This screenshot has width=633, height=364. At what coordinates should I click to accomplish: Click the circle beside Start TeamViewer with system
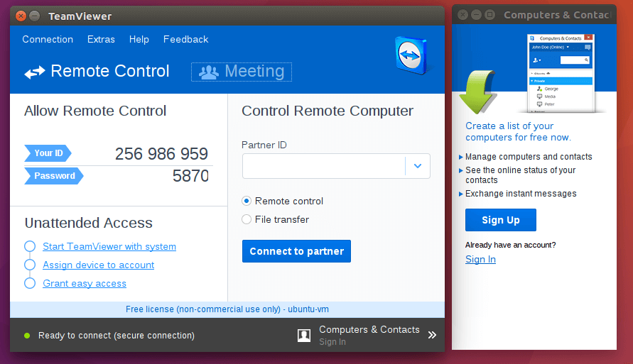pos(30,246)
